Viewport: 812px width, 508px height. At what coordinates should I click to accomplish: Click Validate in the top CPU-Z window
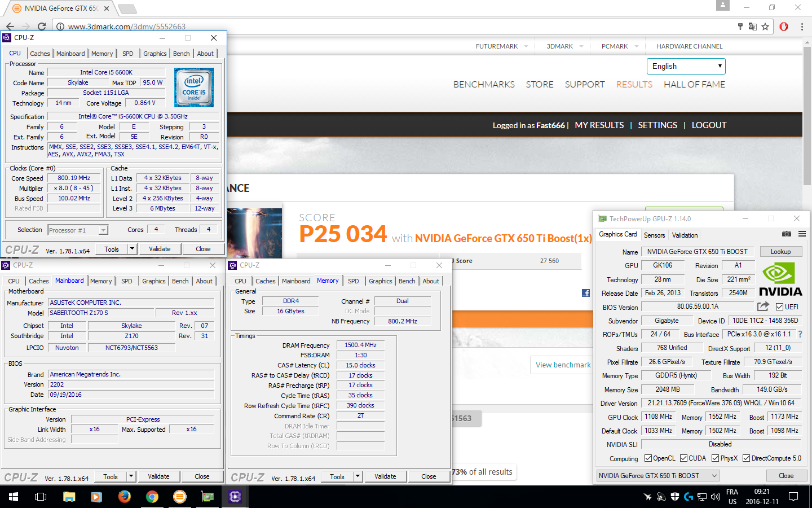coord(160,249)
